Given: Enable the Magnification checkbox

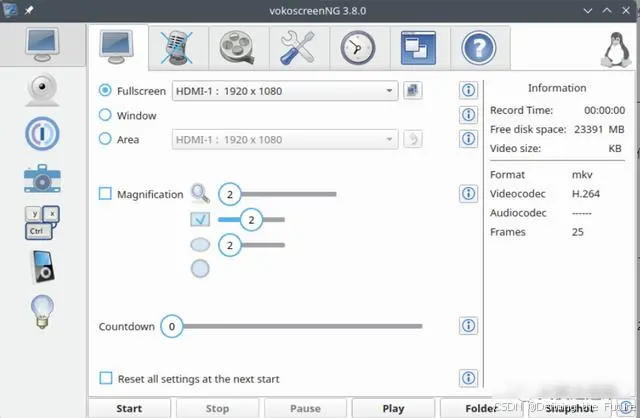Looking at the screenshot, I should pos(105,193).
